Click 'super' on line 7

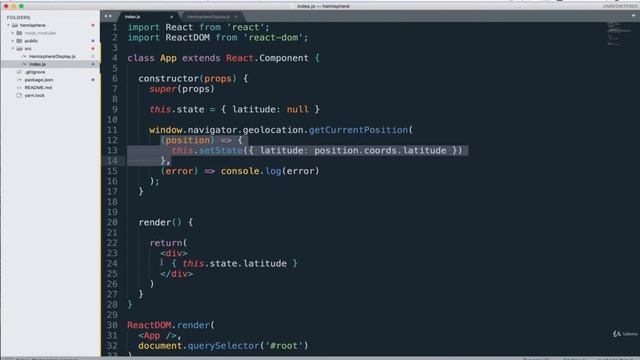pyautogui.click(x=162, y=89)
